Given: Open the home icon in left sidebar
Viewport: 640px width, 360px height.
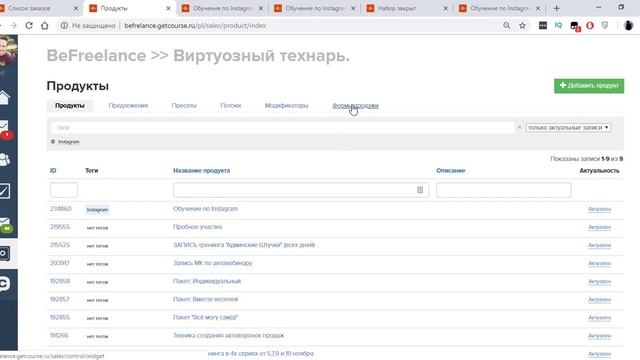Looking at the screenshot, I should (4, 98).
